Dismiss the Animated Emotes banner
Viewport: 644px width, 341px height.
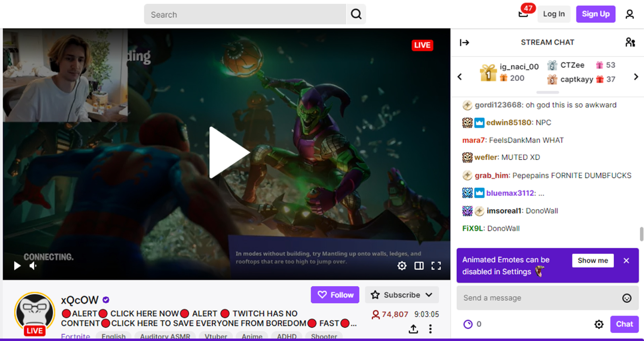(x=626, y=261)
